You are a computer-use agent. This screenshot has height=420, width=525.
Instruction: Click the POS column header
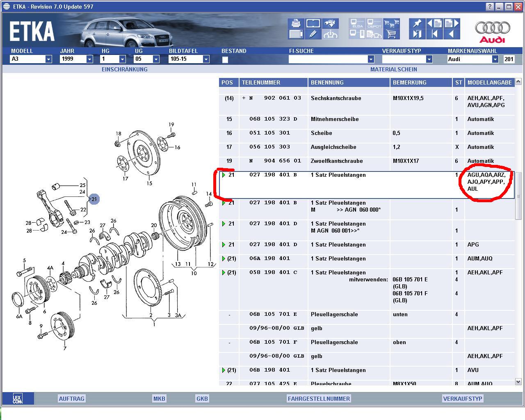tap(228, 82)
